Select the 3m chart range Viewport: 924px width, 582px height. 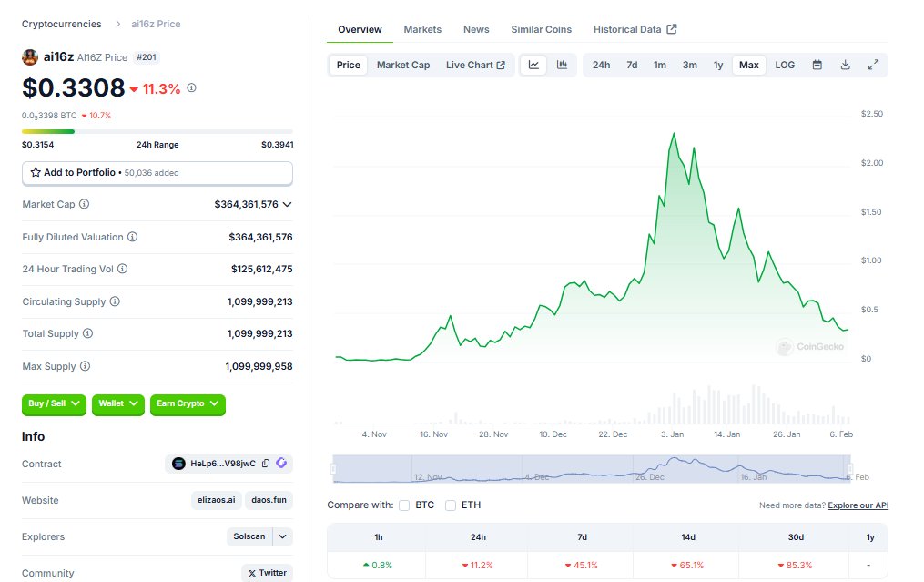coord(690,65)
